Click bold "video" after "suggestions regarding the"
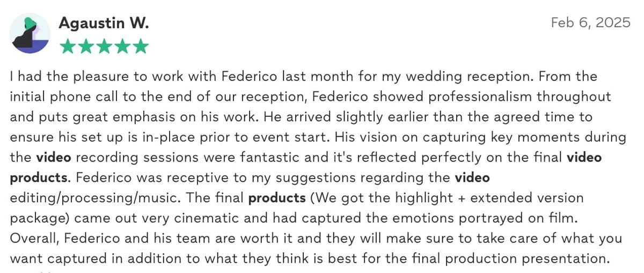The width and height of the screenshot is (644, 273). 472,178
